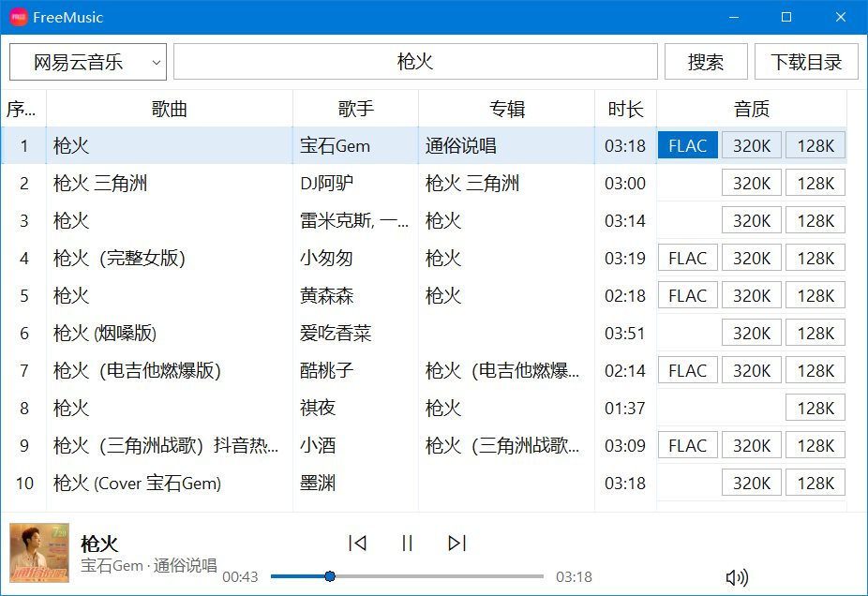Click the volume speaker icon
This screenshot has height=596, width=868.
click(x=737, y=577)
